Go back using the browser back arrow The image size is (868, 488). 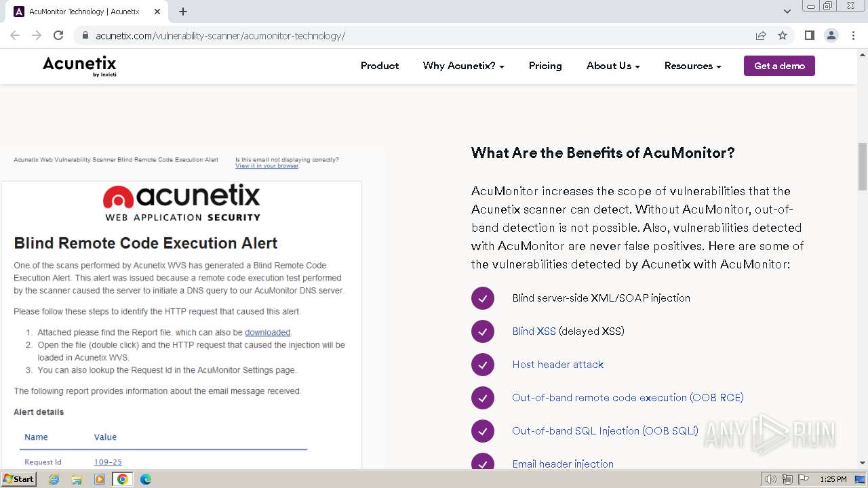pyautogui.click(x=15, y=35)
